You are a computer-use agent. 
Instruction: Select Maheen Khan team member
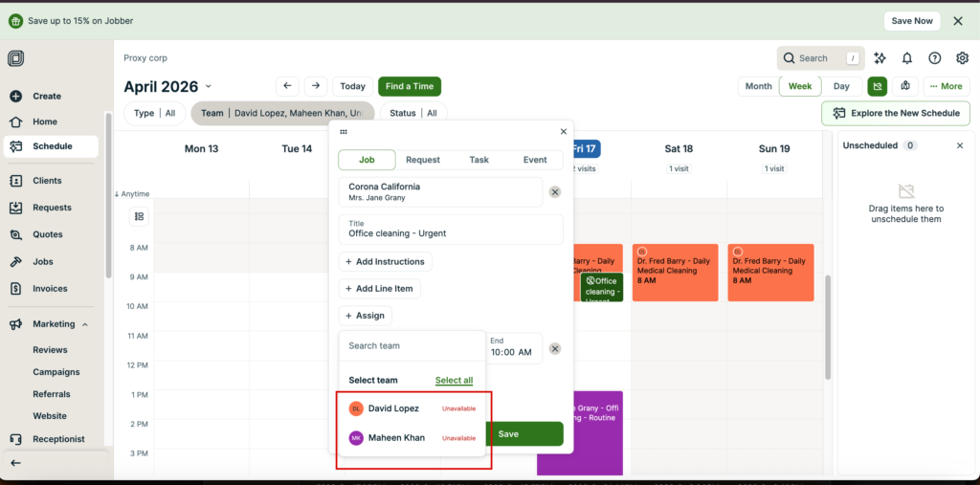click(412, 437)
